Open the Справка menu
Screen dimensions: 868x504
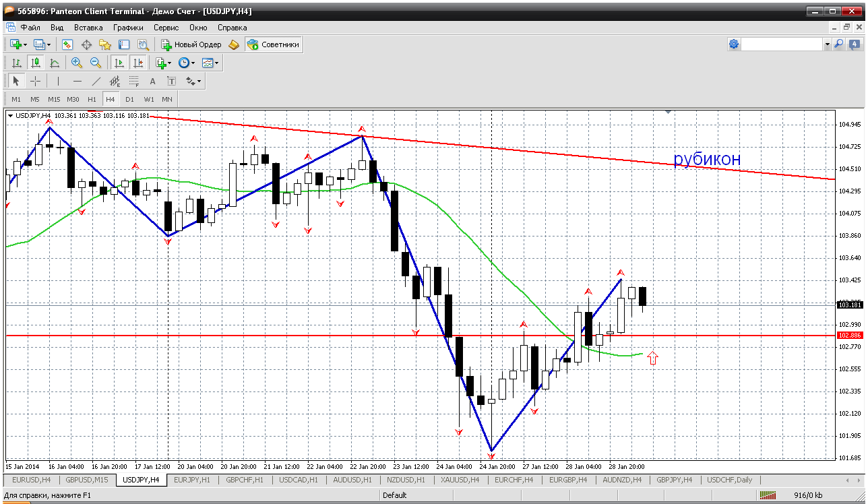pos(232,28)
